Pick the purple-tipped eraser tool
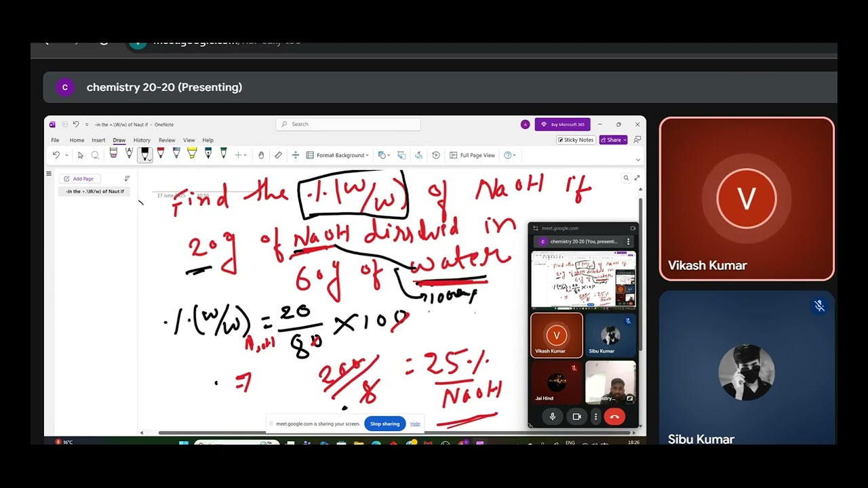 [113, 155]
